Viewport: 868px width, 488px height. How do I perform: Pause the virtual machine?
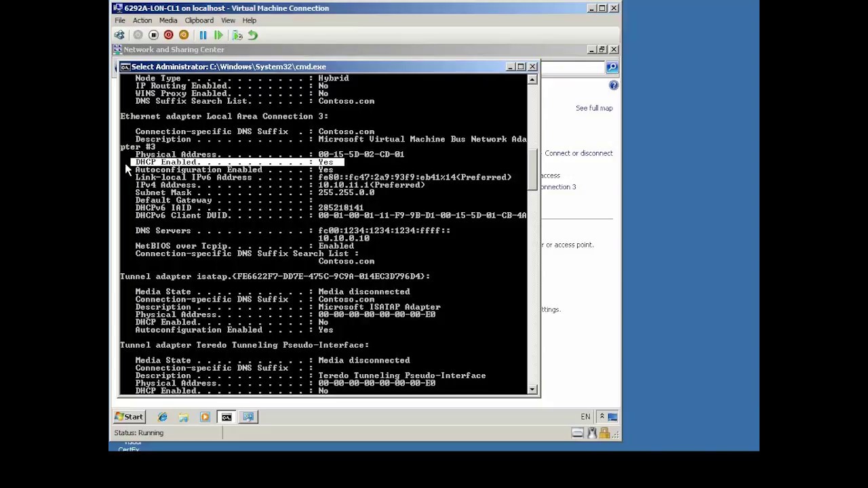[203, 35]
